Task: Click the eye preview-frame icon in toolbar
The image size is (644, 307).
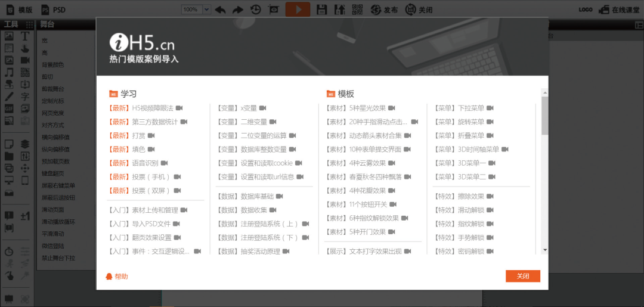Action: click(273, 10)
